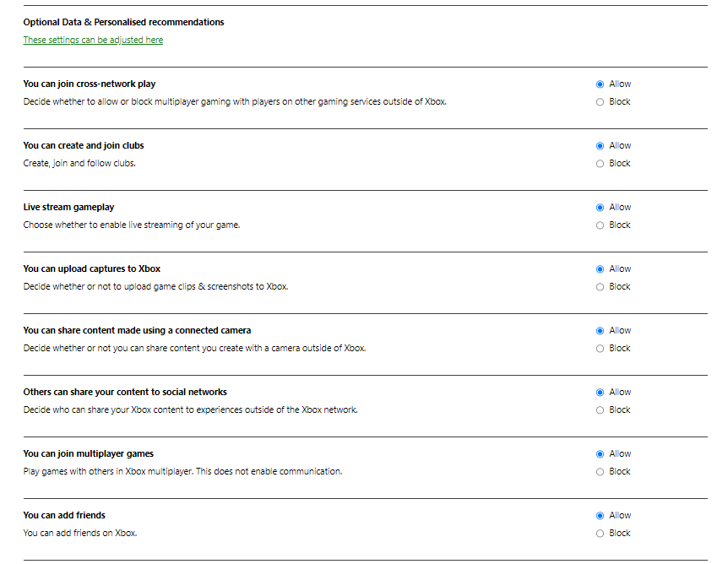Click 'You can add friends on Xbox.' description
Screen dimensions: 728x564
click(x=80, y=534)
